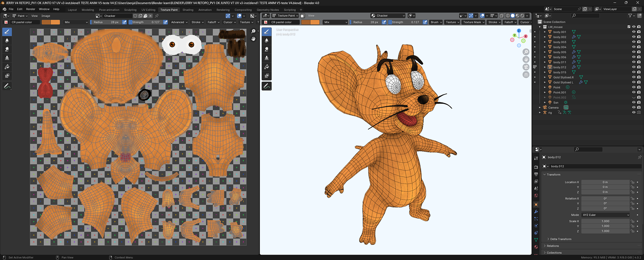Viewport: 644px width, 260px height.
Task: Select Fill bucket tool in image editor
Action: (x=7, y=67)
